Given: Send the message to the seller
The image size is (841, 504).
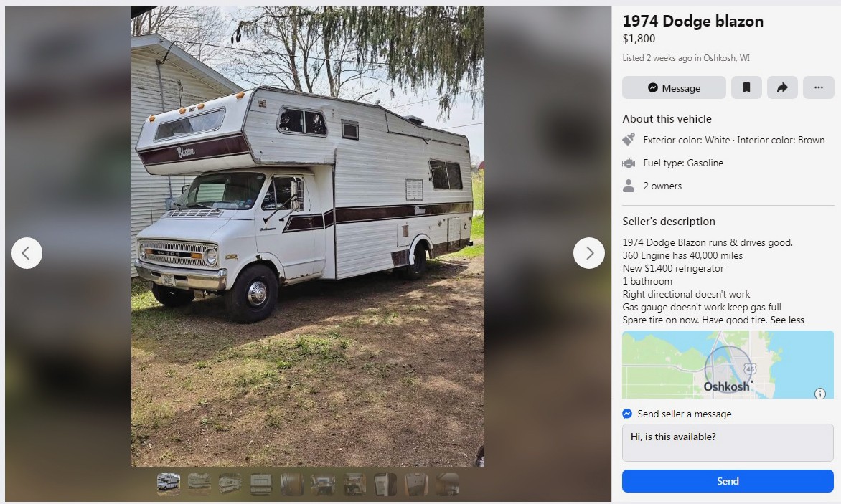Looking at the screenshot, I should 728,481.
